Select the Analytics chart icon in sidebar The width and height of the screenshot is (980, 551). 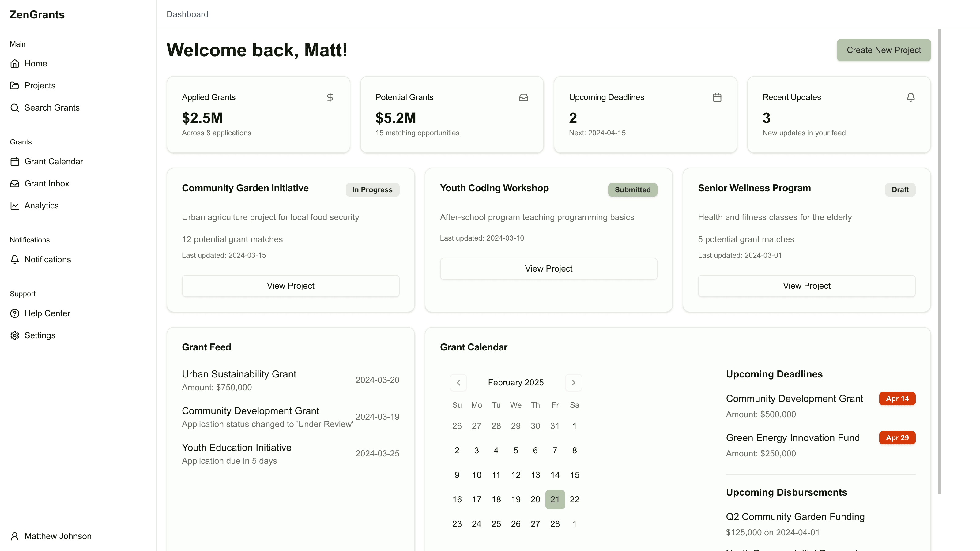(x=15, y=205)
